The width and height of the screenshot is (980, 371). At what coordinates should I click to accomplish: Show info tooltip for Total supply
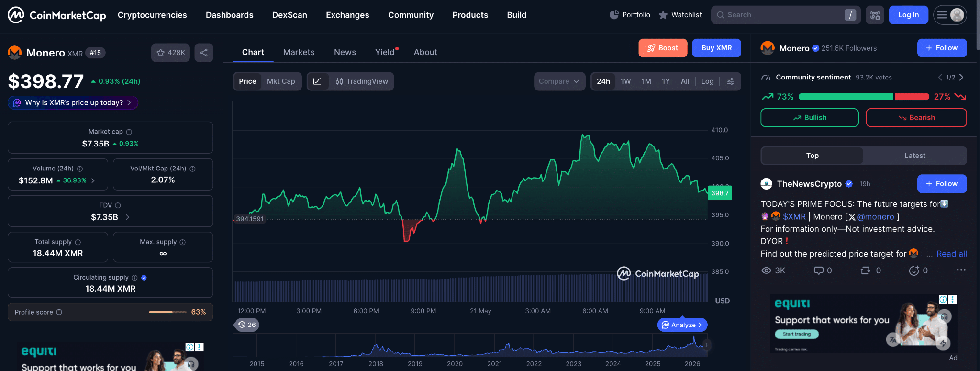coord(78,242)
